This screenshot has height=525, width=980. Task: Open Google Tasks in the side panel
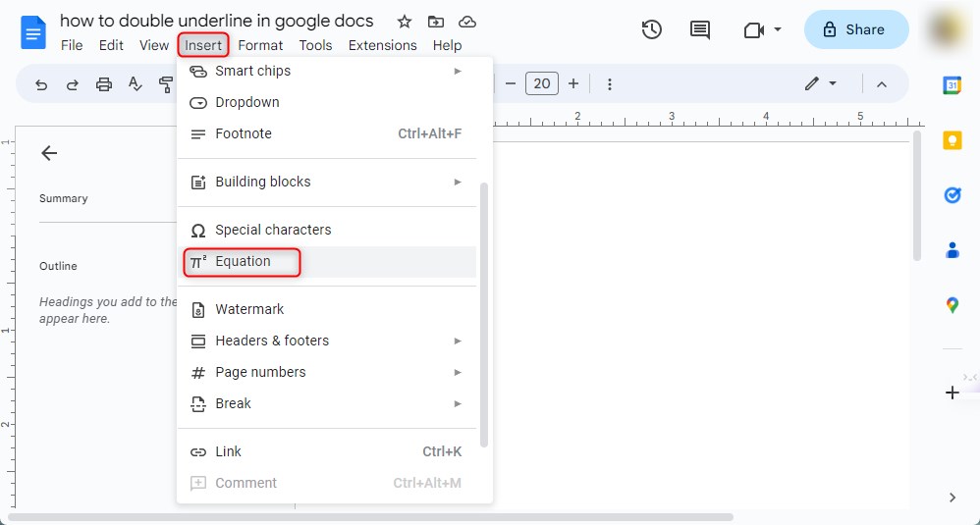952,195
